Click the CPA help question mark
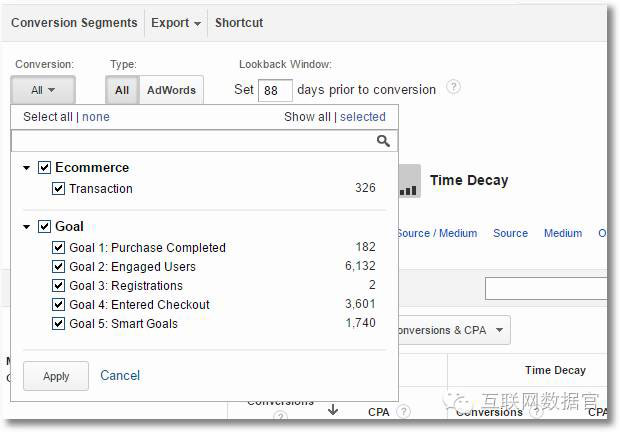This screenshot has height=432, width=620. pyautogui.click(x=404, y=411)
